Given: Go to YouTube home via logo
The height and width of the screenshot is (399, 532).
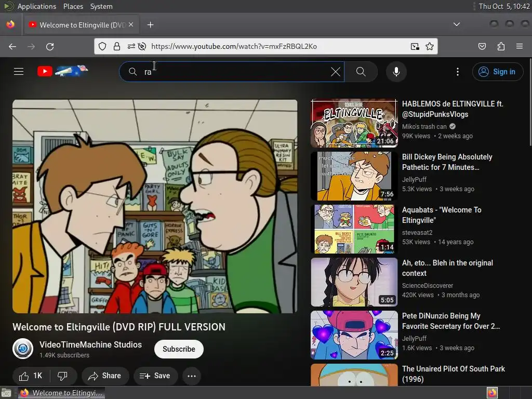Looking at the screenshot, I should [62, 71].
